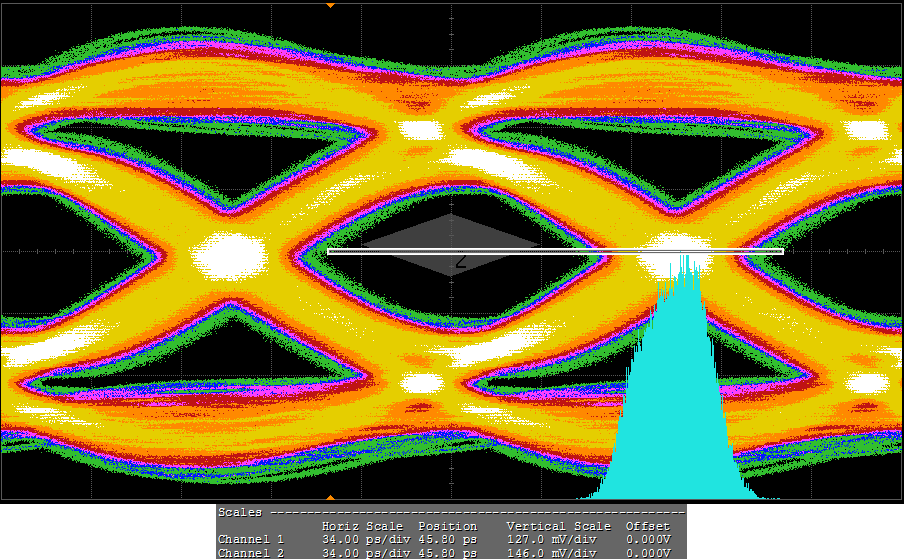Click the Scales panel header
The height and width of the screenshot is (559, 904).
coord(240,512)
